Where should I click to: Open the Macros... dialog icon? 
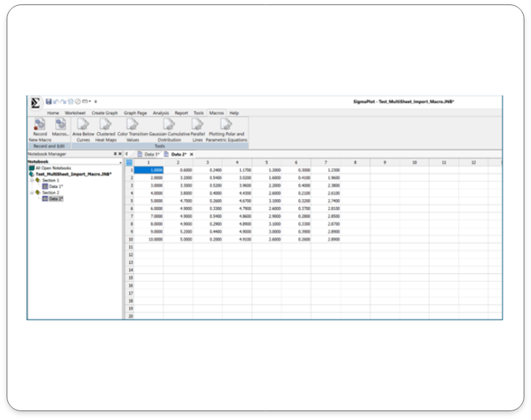pos(60,126)
